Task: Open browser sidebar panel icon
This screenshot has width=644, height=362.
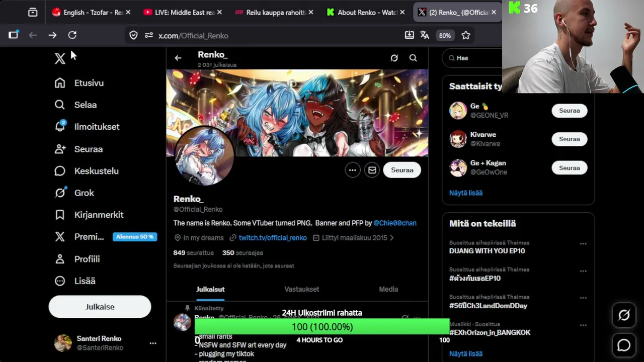Action: tap(13, 35)
